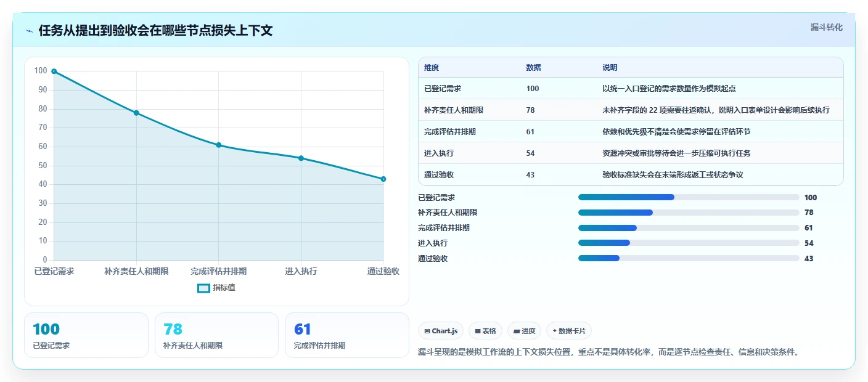
Task: Click the table data value 78
Action: click(531, 110)
